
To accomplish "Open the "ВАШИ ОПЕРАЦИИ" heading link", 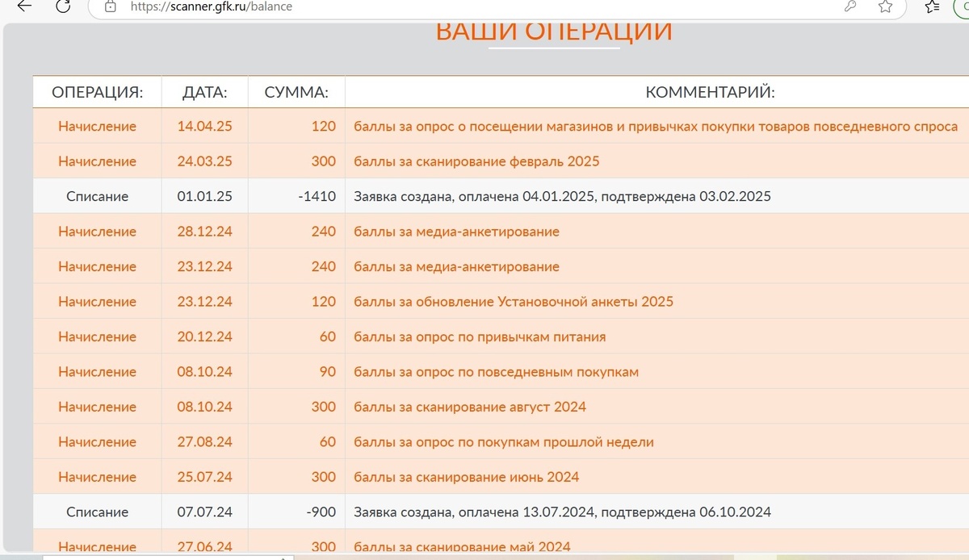I will [x=555, y=31].
